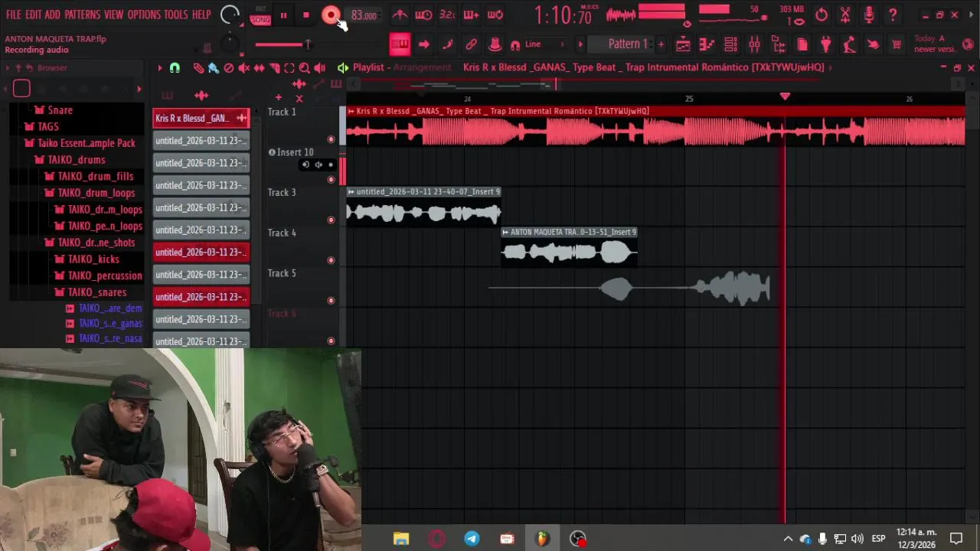Open the PATTERNS menu
The width and height of the screenshot is (980, 551).
(x=82, y=15)
